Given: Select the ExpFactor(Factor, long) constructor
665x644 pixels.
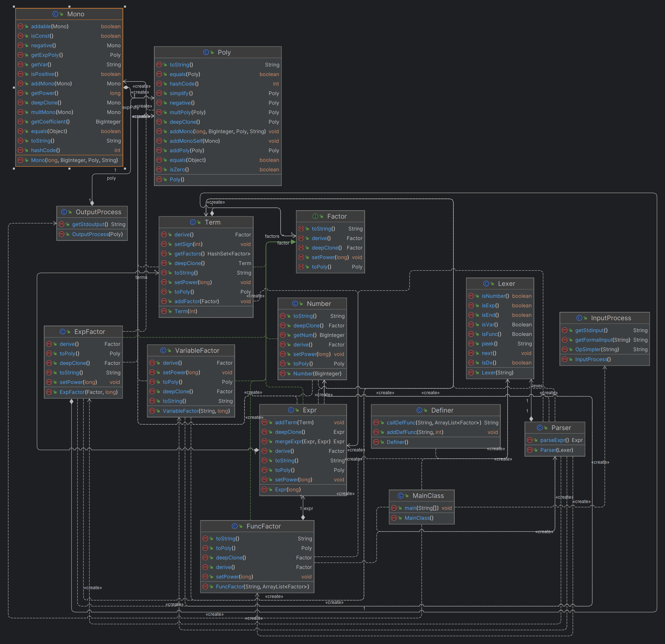Looking at the screenshot, I should click(x=83, y=392).
